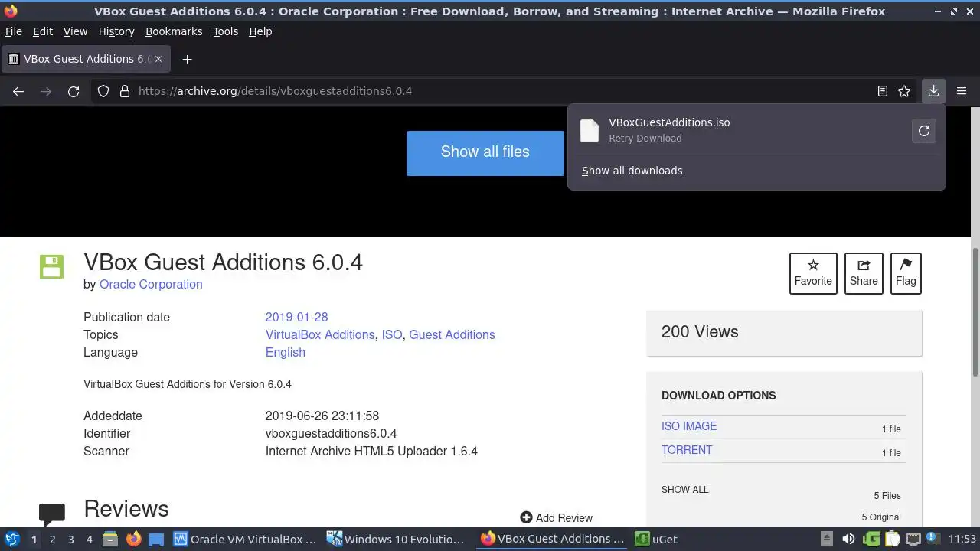Open the Guest Additions topic link
Image resolution: width=980 pixels, height=551 pixels.
[452, 334]
